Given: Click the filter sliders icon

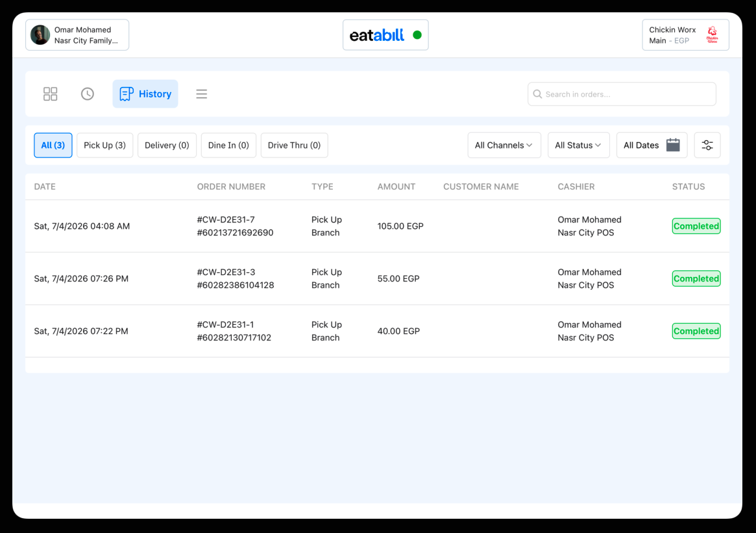Looking at the screenshot, I should click(x=707, y=145).
